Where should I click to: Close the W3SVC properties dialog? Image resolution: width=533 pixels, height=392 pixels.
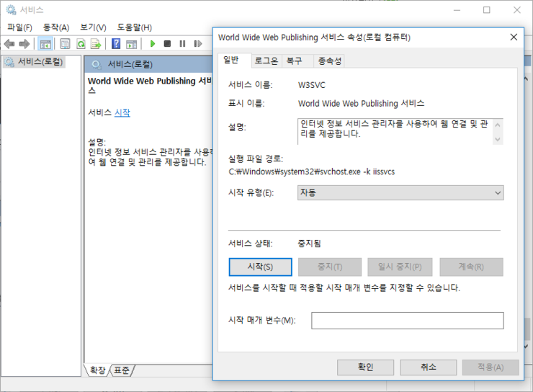[514, 37]
